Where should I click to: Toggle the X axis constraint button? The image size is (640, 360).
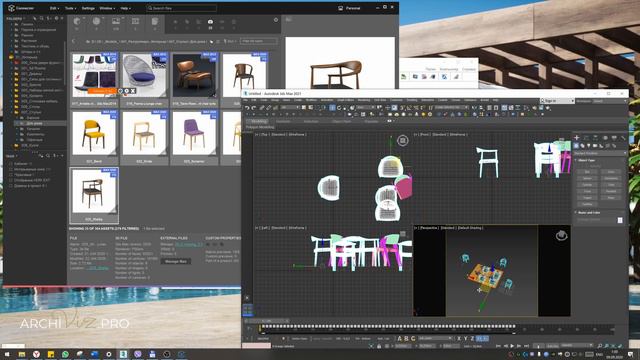pos(459,338)
